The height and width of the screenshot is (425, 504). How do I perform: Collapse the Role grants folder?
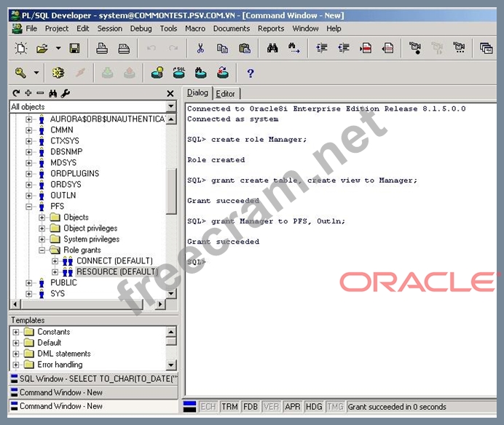click(42, 250)
